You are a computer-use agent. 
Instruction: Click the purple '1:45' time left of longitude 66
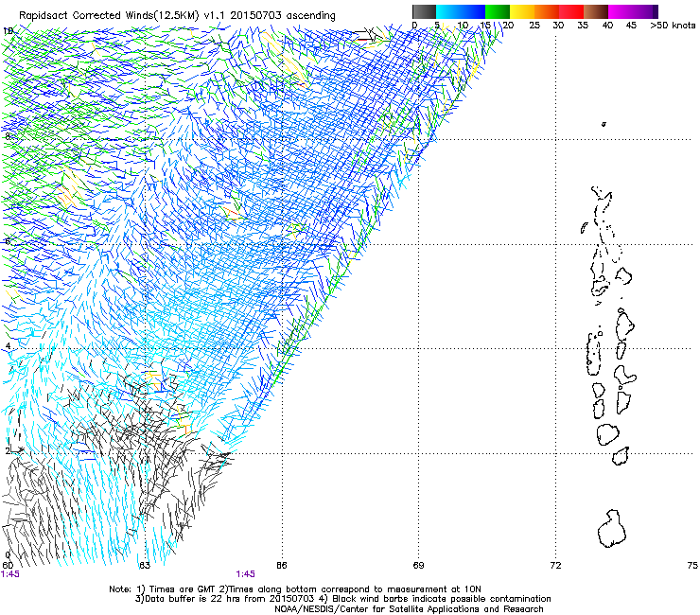(x=246, y=574)
